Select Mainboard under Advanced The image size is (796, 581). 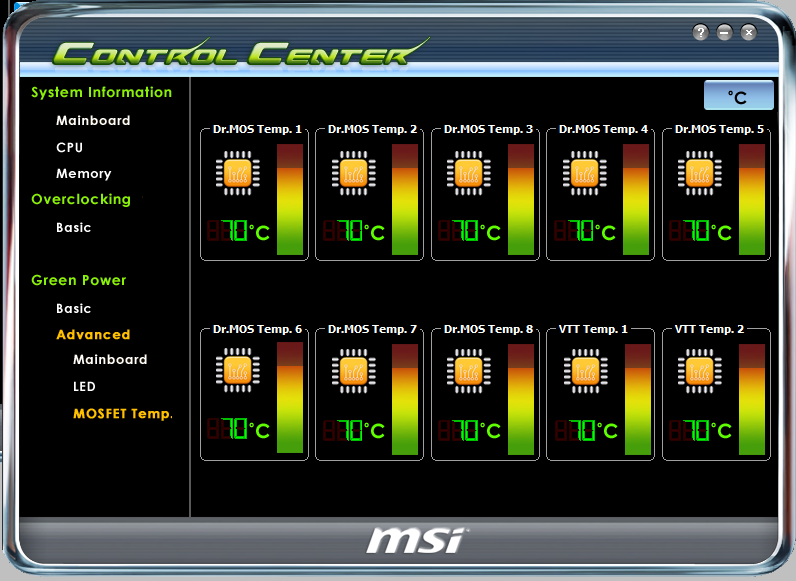coord(110,360)
